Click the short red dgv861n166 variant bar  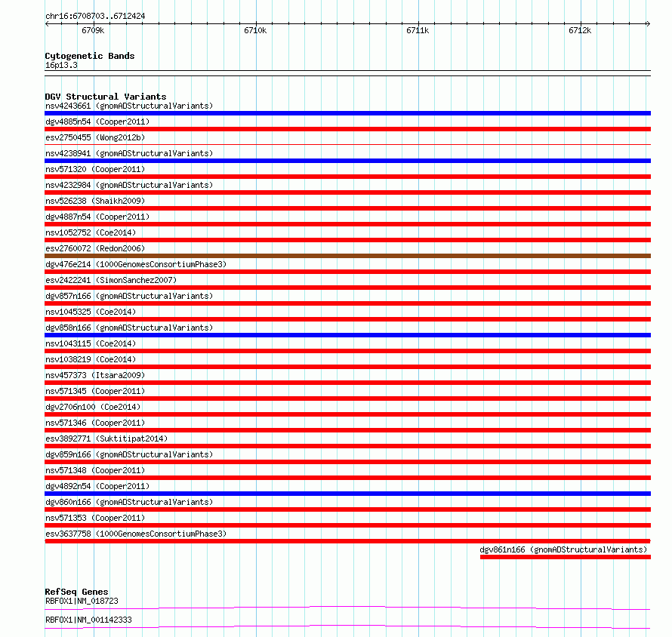pyautogui.click(x=566, y=557)
